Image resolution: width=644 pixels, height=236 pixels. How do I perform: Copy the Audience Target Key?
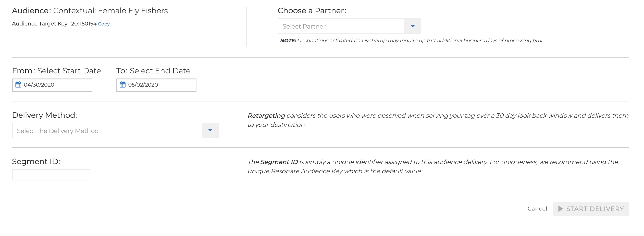[104, 24]
